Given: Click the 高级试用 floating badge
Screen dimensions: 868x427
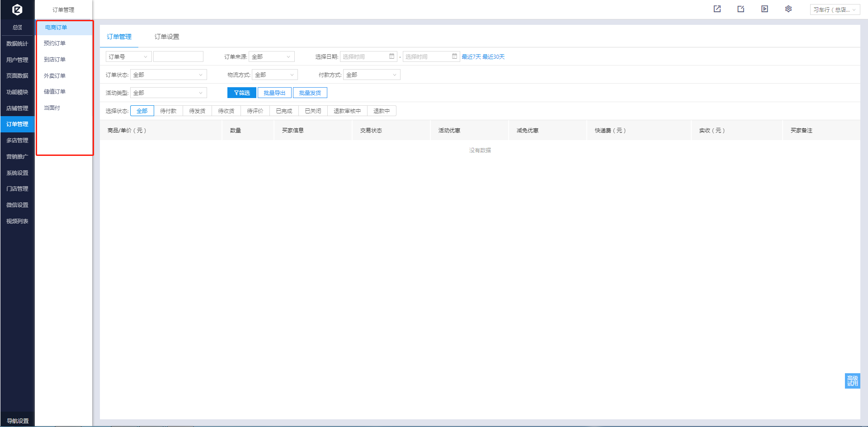Looking at the screenshot, I should 852,381.
